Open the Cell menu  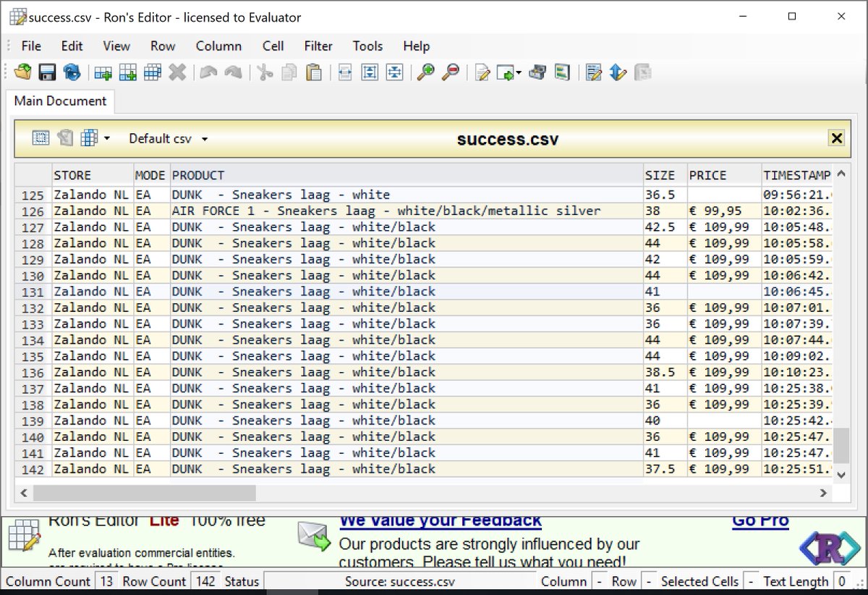[x=273, y=46]
